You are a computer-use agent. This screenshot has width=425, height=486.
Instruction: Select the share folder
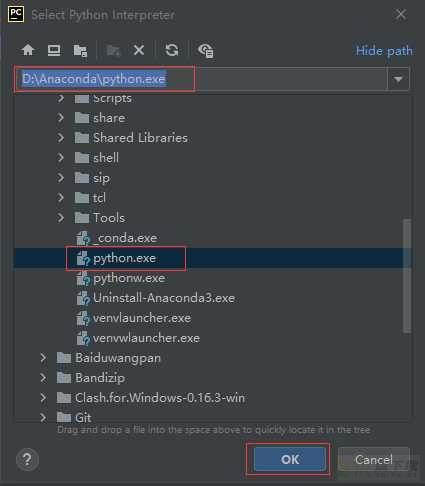100,118
